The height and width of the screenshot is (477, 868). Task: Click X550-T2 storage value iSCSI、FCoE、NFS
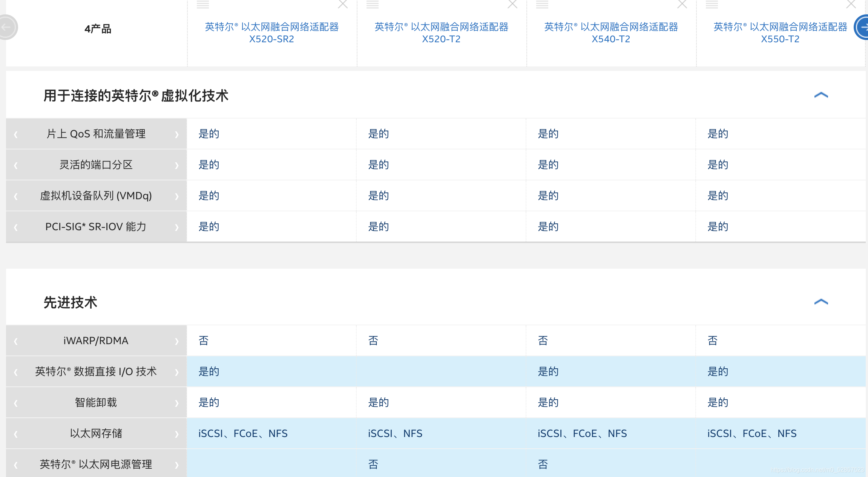tap(752, 433)
